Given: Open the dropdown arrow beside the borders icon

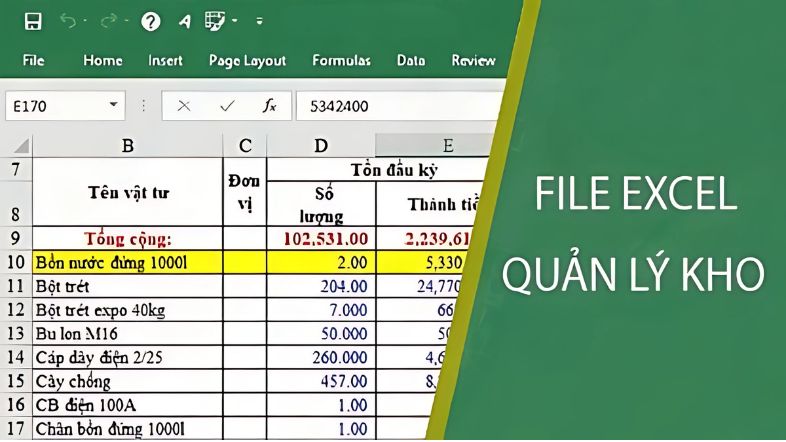Looking at the screenshot, I should (234, 21).
